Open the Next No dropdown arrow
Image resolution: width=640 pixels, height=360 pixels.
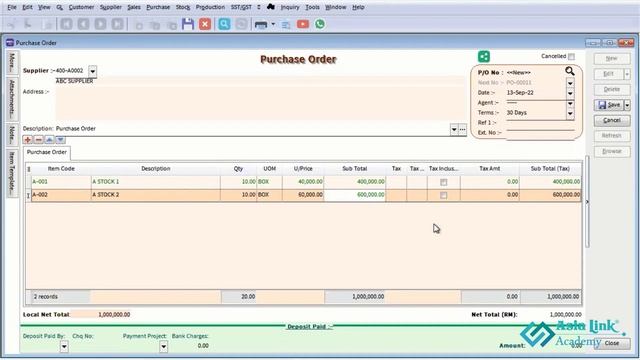coord(570,83)
